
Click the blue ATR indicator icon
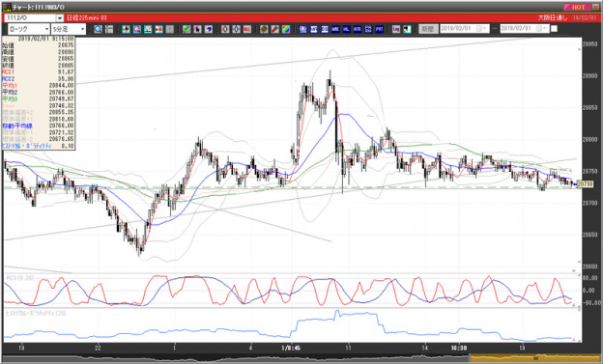[358, 29]
